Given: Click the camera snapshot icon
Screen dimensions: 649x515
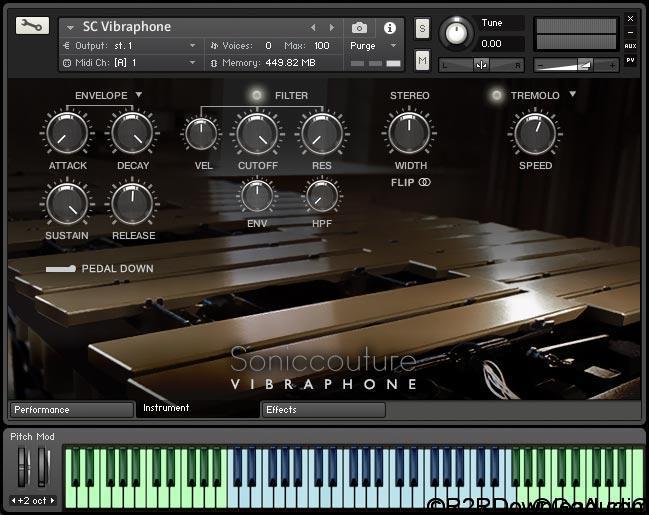Looking at the screenshot, I should pyautogui.click(x=359, y=27).
